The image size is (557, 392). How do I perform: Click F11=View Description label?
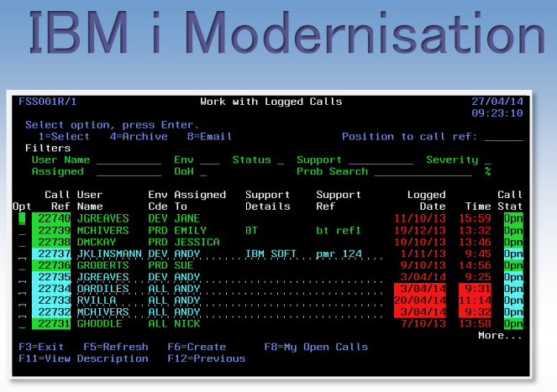pos(83,358)
